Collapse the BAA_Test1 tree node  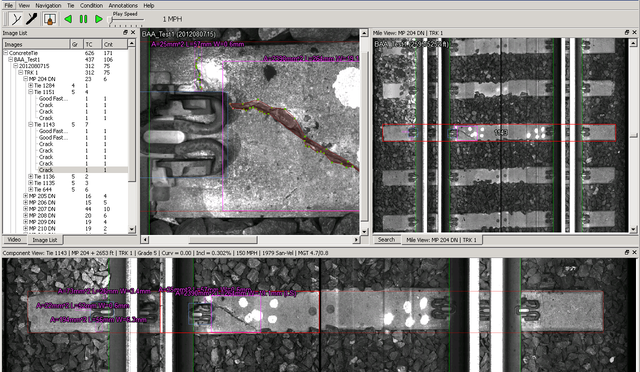click(11, 60)
